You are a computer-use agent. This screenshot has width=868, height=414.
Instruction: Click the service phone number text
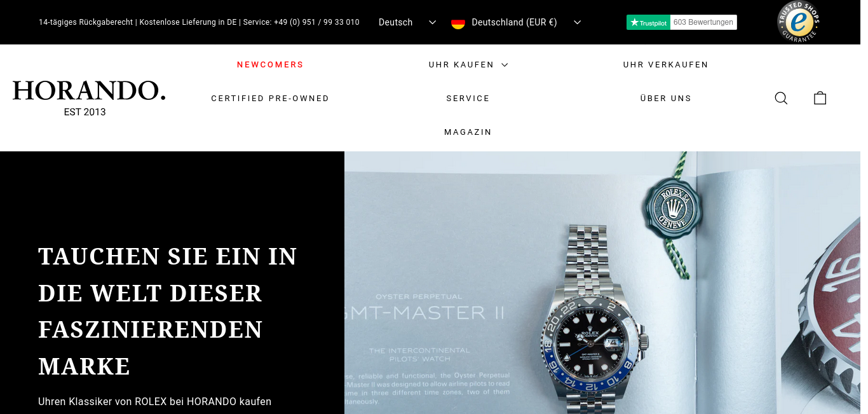(x=316, y=22)
